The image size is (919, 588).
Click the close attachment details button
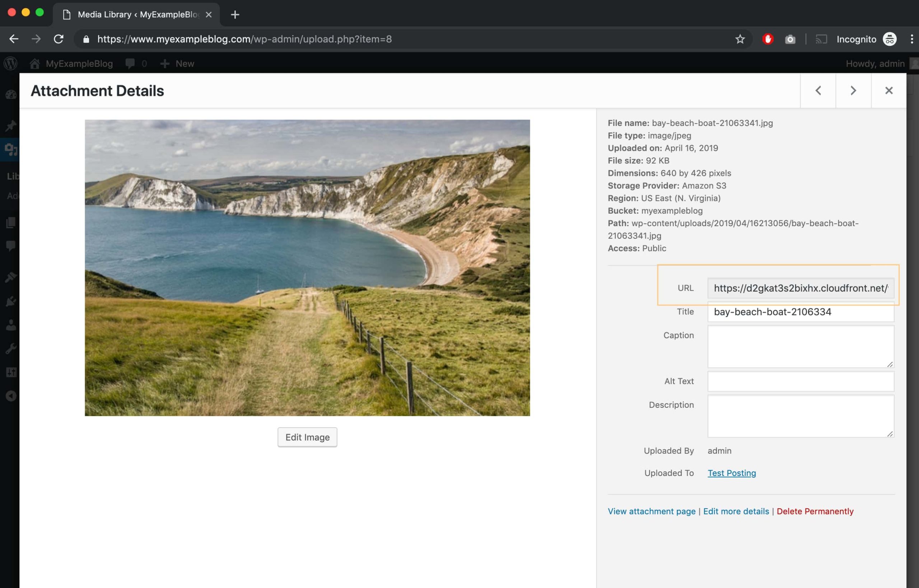[x=889, y=90]
